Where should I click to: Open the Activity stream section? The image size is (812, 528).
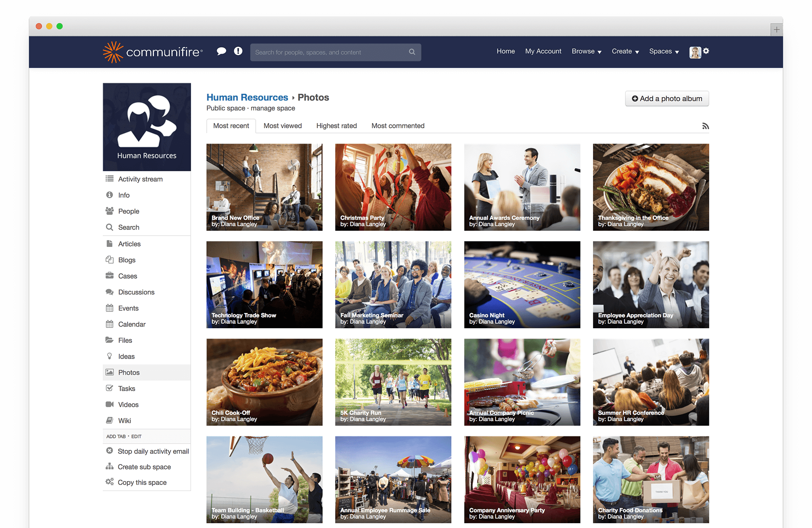[140, 179]
